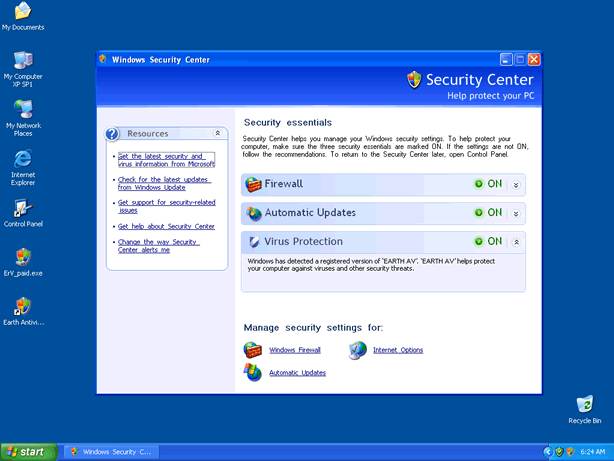This screenshot has width=614, height=461.
Task: Open the My Network Places icon
Action: (23, 109)
